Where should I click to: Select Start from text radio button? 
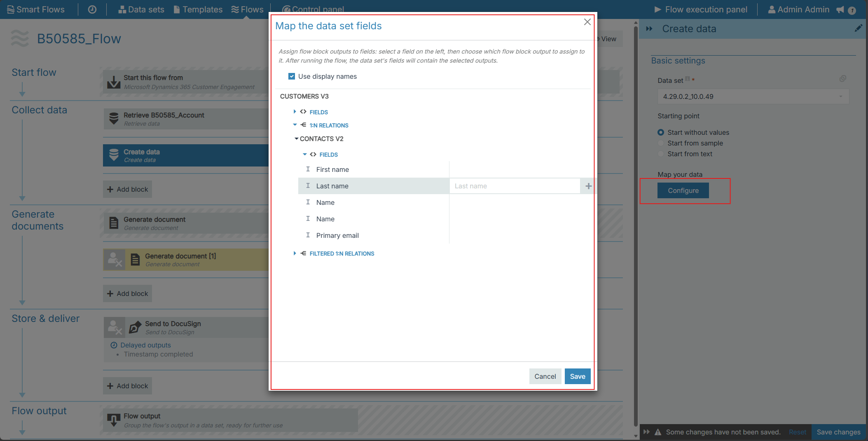tap(661, 154)
